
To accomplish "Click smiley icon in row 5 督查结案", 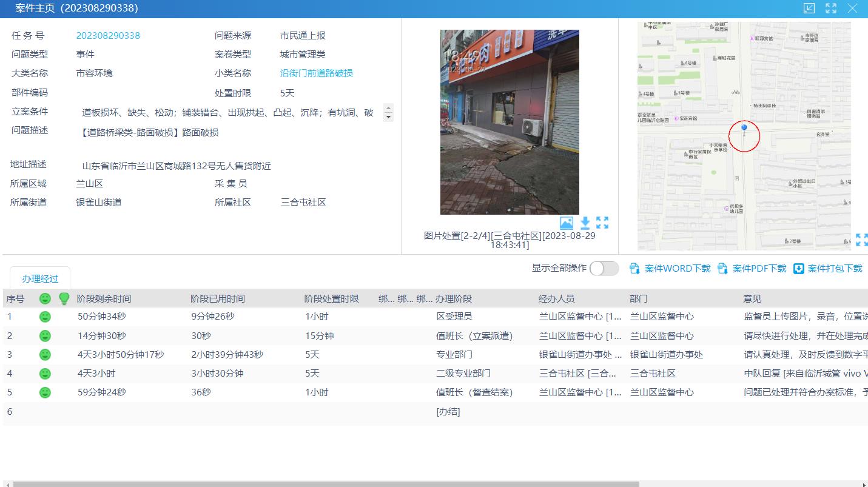I will pos(45,392).
